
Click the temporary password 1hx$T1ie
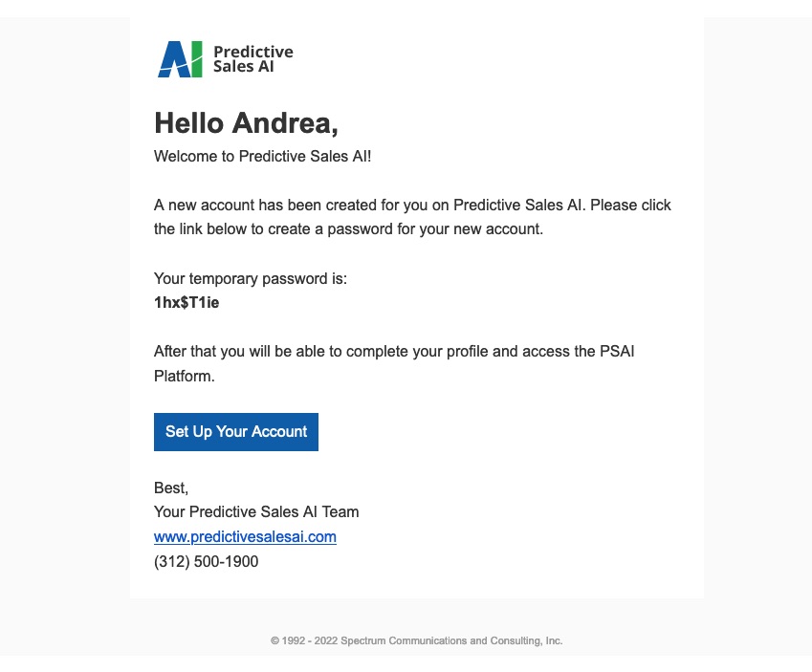[187, 303]
